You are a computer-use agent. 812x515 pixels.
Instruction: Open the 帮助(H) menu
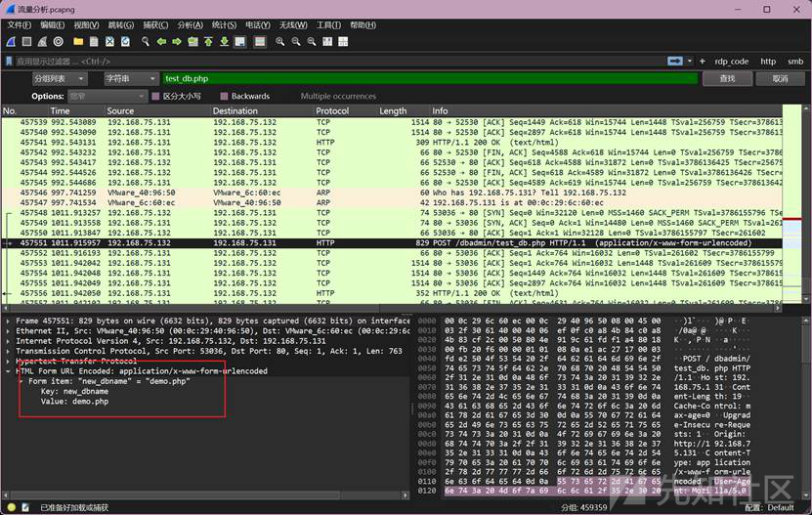pyautogui.click(x=363, y=24)
